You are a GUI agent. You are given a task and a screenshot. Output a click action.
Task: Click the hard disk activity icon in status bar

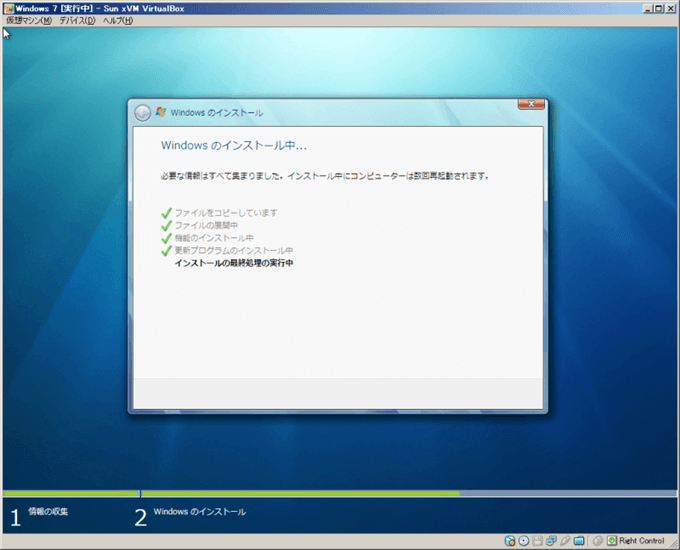(511, 541)
